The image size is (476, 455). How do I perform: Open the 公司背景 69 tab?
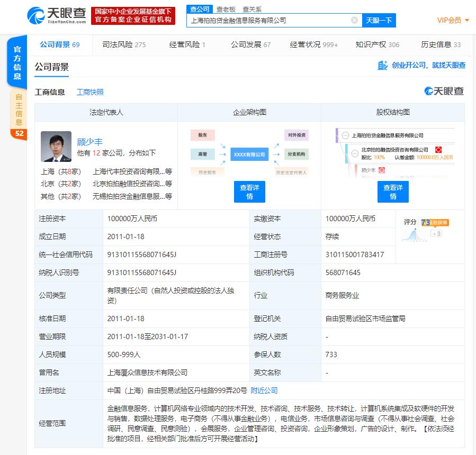click(59, 44)
